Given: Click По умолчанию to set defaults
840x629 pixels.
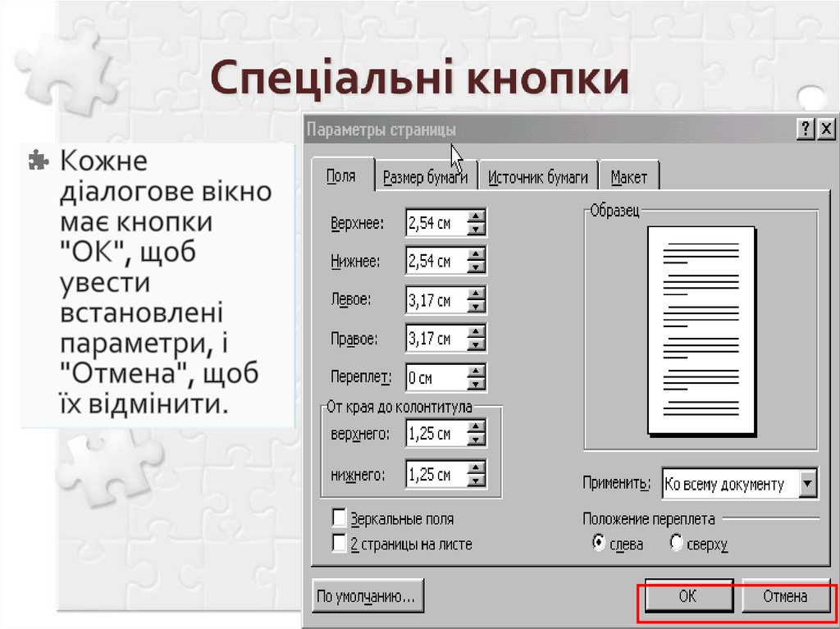Looking at the screenshot, I should click(367, 596).
